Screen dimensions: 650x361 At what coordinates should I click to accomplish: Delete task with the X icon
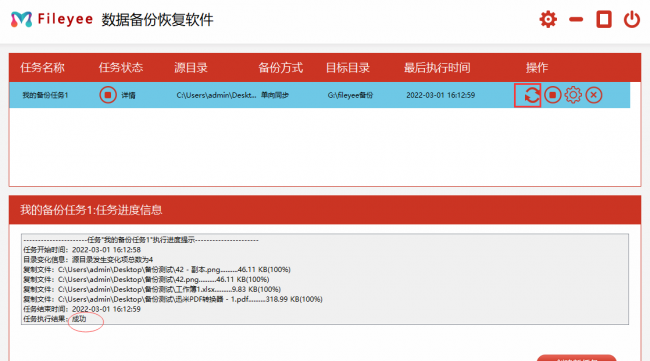pos(594,95)
